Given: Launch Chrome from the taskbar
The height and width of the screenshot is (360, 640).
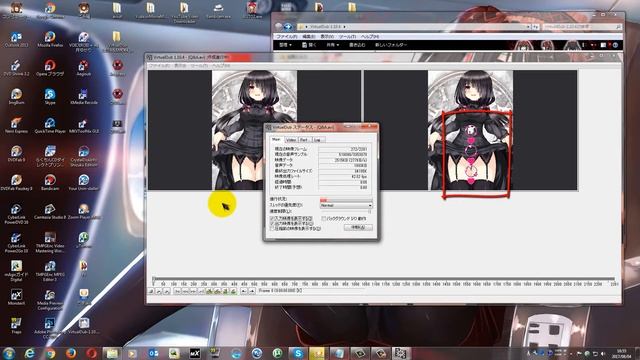Looking at the screenshot, I should click(x=50, y=353).
